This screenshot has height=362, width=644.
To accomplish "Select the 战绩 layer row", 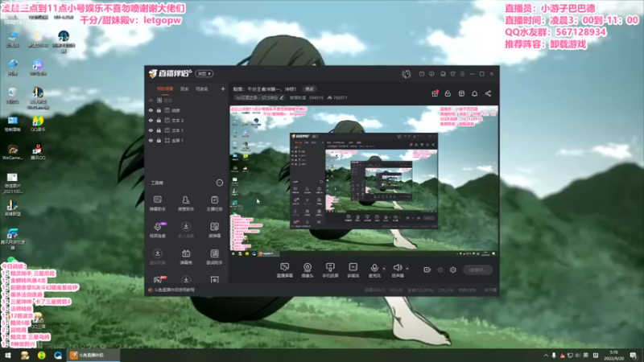I will click(x=187, y=110).
